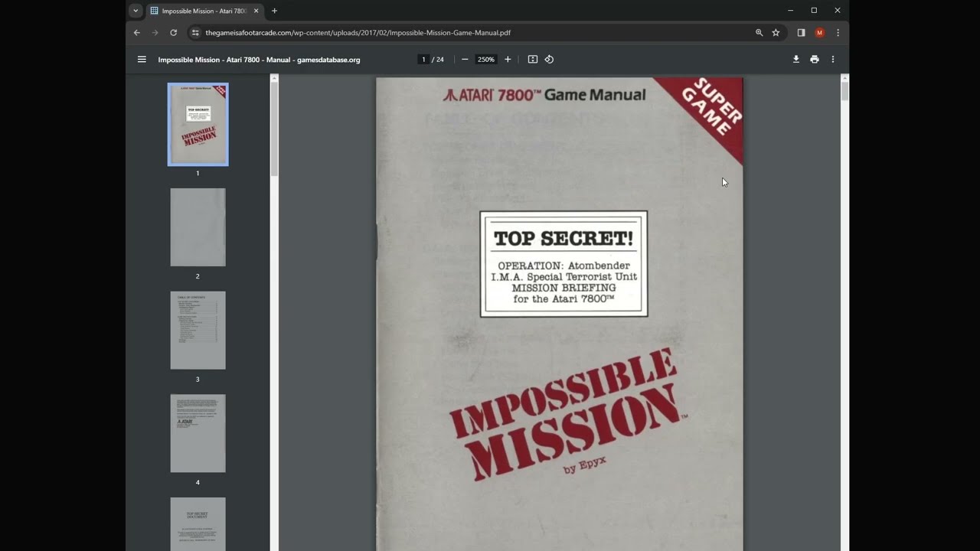Rotate the PDF counterclockwise
This screenshot has width=980, height=551.
[549, 59]
